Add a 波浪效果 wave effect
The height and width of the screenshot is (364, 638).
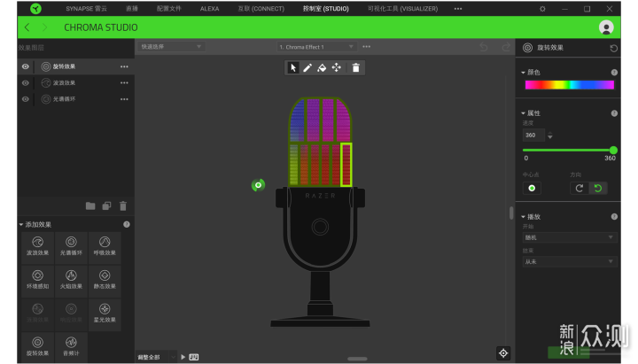tap(38, 246)
